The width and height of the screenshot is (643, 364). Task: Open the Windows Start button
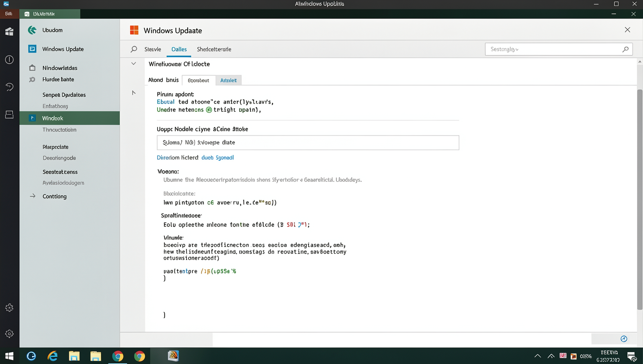(x=9, y=356)
